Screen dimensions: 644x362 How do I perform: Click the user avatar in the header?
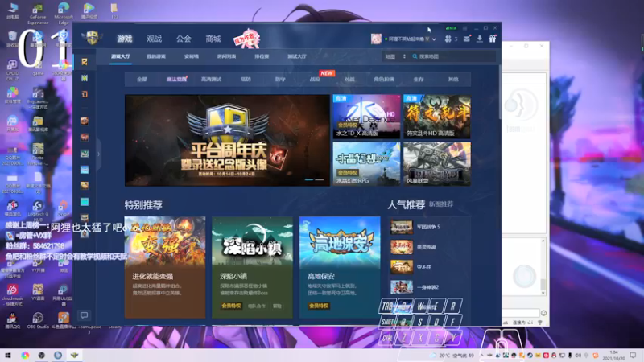pos(376,39)
